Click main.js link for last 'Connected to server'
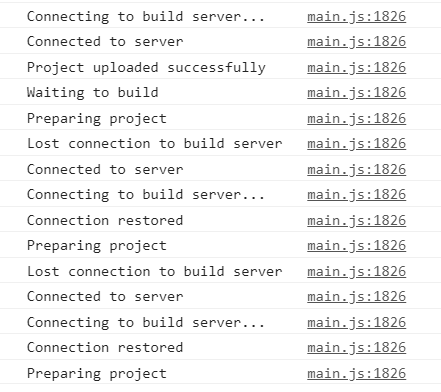This screenshot has width=441, height=392. point(356,296)
